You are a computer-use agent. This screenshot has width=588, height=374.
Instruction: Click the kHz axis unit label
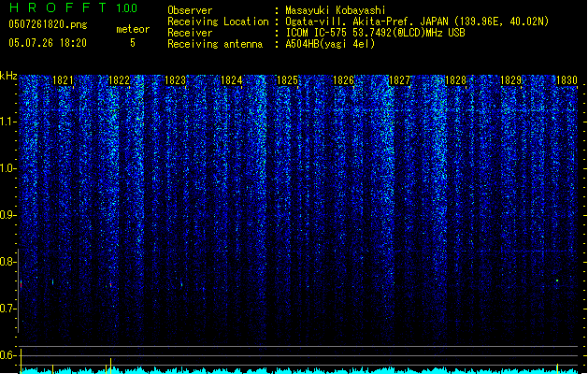pos(8,76)
